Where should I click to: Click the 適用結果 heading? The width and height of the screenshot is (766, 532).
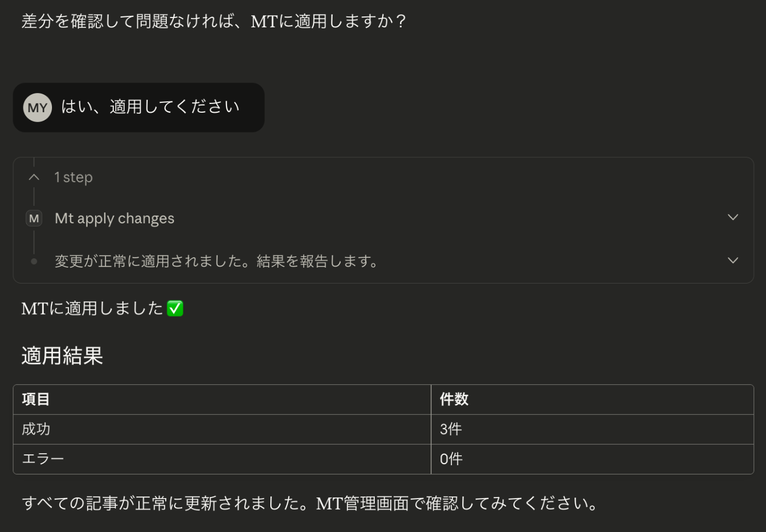(x=62, y=356)
